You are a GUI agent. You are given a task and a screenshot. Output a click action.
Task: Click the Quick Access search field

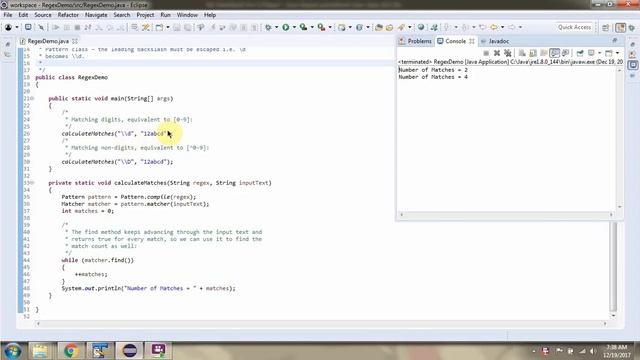(574, 27)
